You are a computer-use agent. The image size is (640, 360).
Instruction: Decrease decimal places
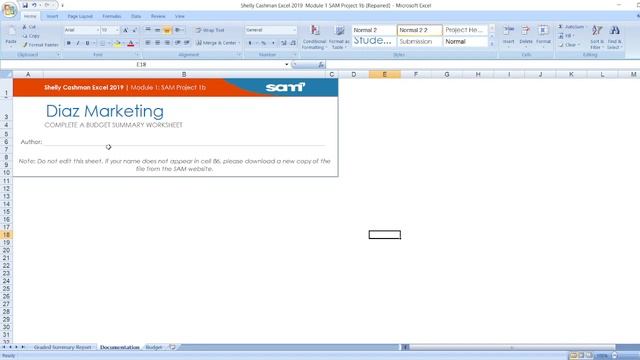coord(293,43)
